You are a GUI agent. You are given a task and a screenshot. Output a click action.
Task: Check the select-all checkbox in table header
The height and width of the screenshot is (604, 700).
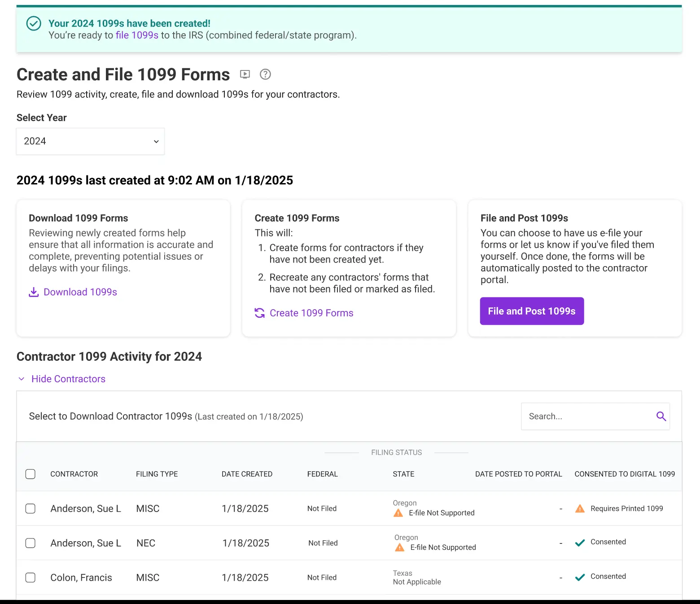tap(30, 474)
